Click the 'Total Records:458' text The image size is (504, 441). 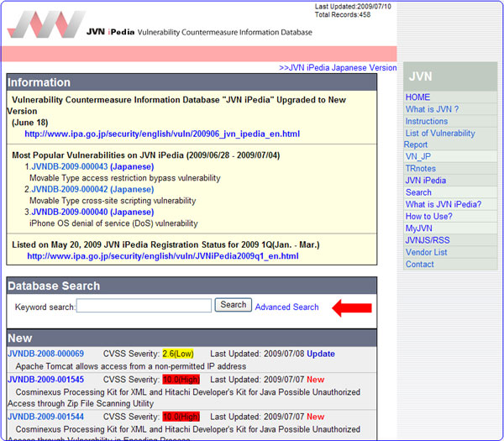(343, 15)
